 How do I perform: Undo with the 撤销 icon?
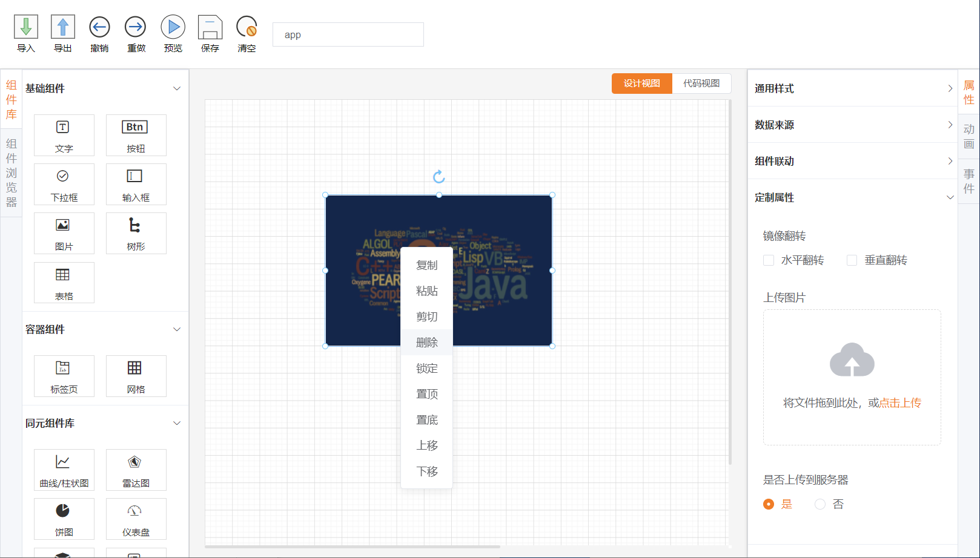click(99, 27)
